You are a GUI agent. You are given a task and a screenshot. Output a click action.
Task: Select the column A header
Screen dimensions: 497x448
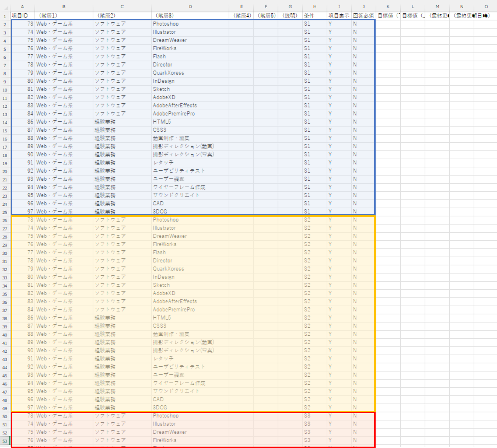22,7
